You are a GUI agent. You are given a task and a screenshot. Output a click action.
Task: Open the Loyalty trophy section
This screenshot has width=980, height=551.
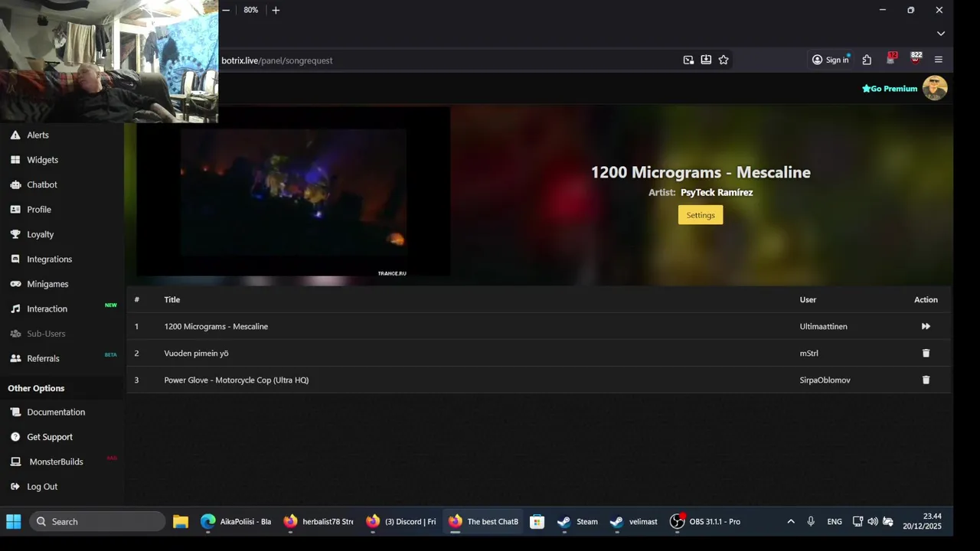(41, 234)
